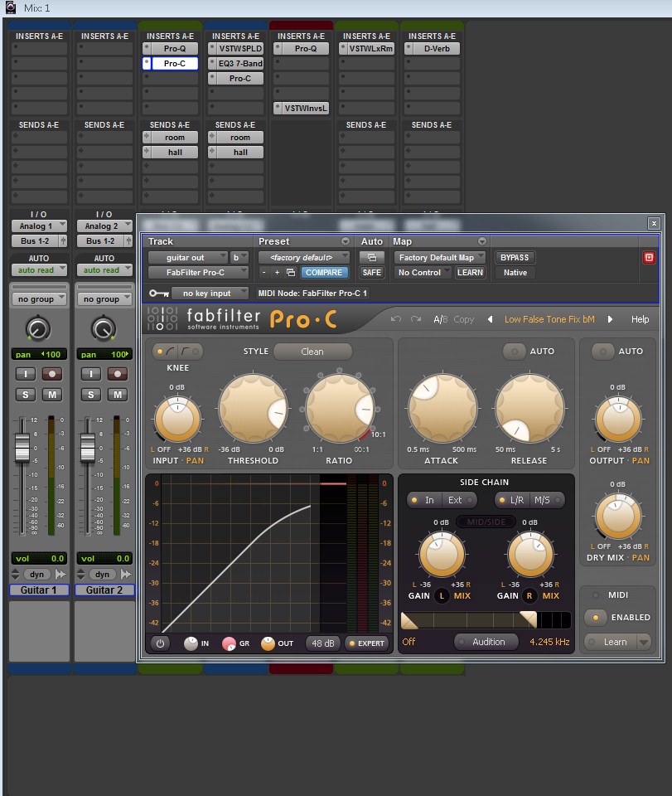The height and width of the screenshot is (796, 672).
Task: Go to previous preset with left arrow
Action: click(490, 319)
